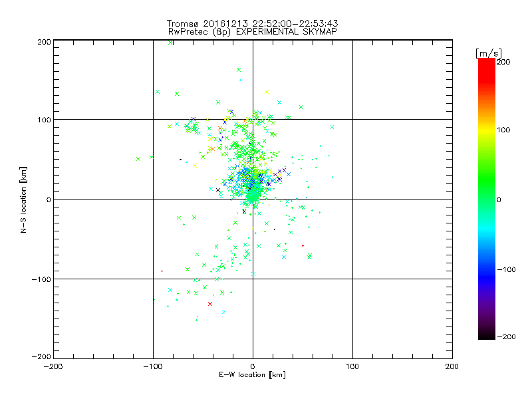
Task: Click the E-W location [km] axis label
Action: click(253, 375)
